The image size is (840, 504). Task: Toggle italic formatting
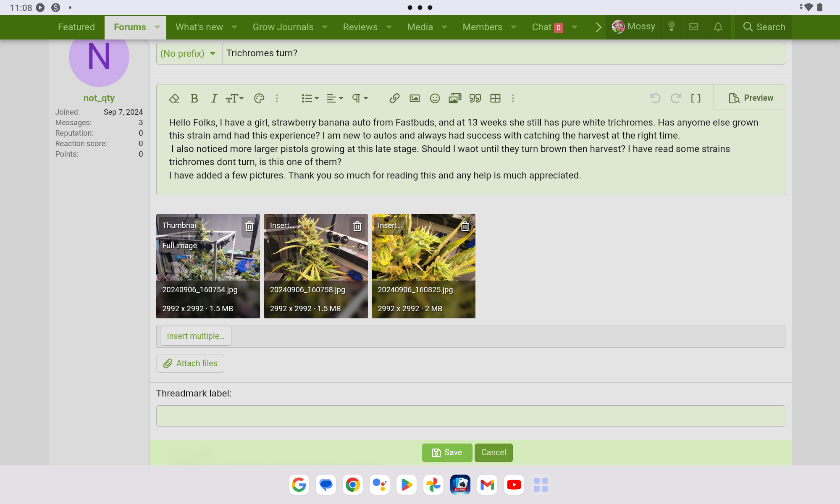(214, 98)
